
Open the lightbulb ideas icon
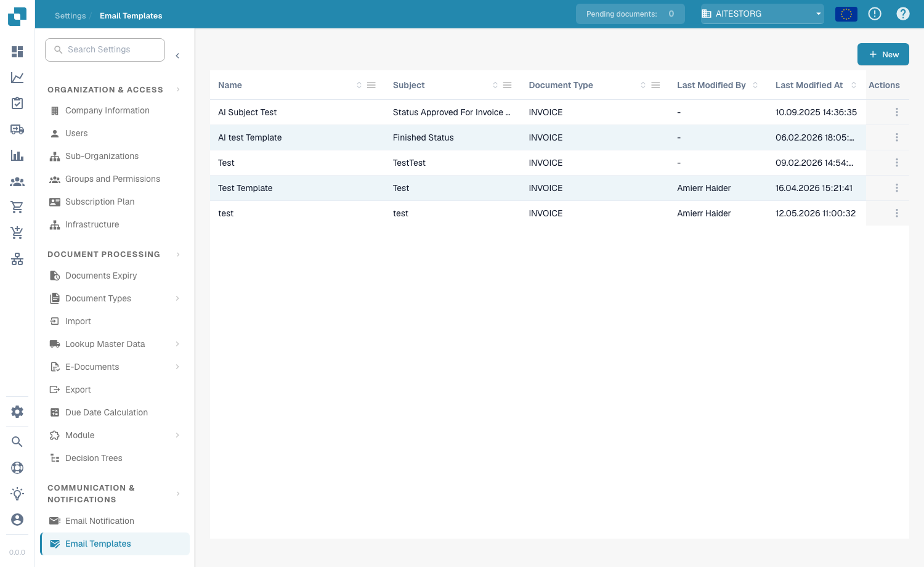click(17, 494)
